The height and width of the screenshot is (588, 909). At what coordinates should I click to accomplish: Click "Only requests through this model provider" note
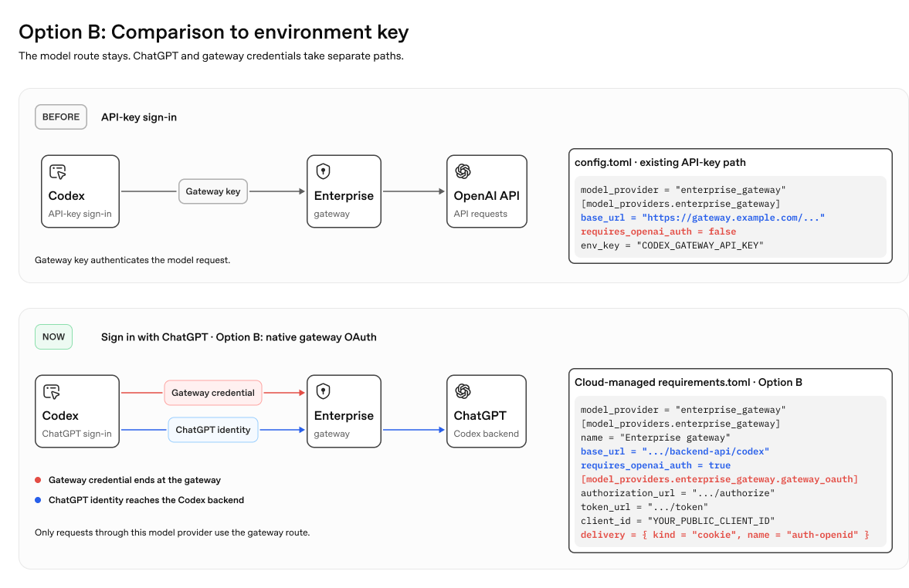(x=172, y=532)
